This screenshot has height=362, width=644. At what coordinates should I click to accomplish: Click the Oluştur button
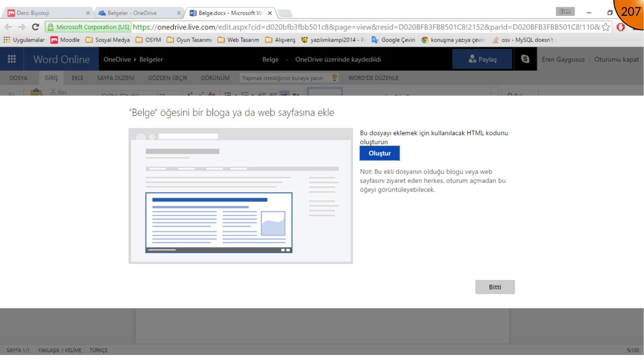point(379,153)
